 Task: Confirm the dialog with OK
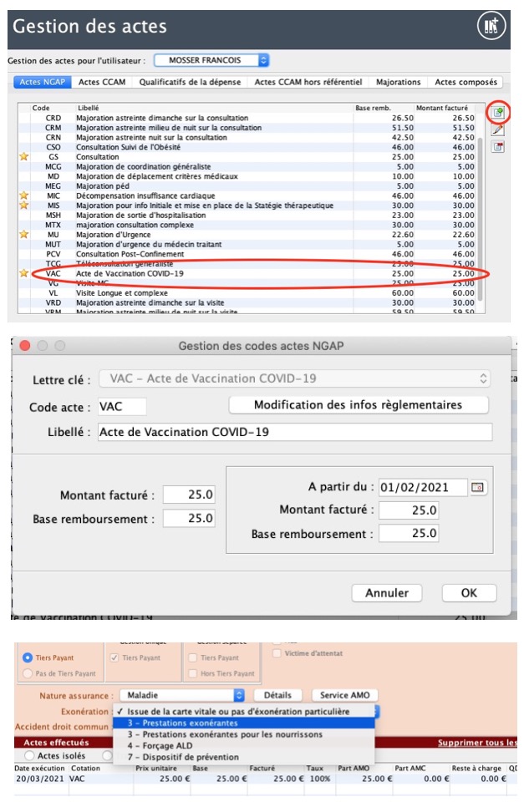[x=469, y=593]
